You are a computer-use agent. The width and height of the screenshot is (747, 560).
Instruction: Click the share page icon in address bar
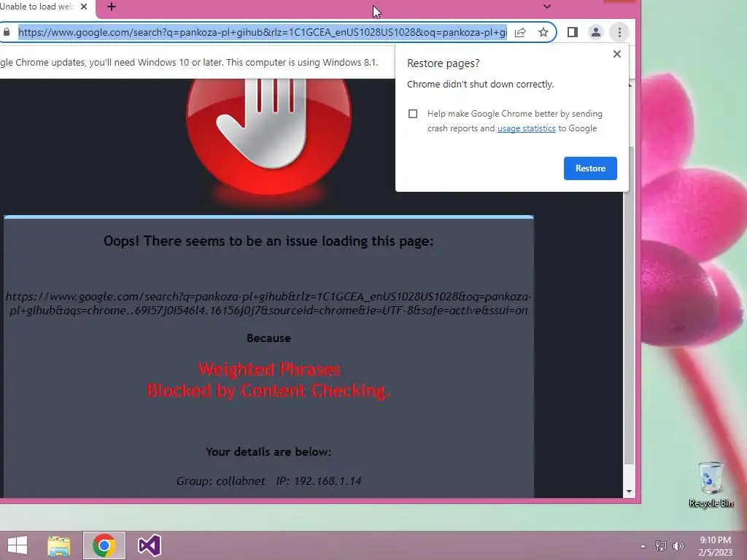coord(520,32)
